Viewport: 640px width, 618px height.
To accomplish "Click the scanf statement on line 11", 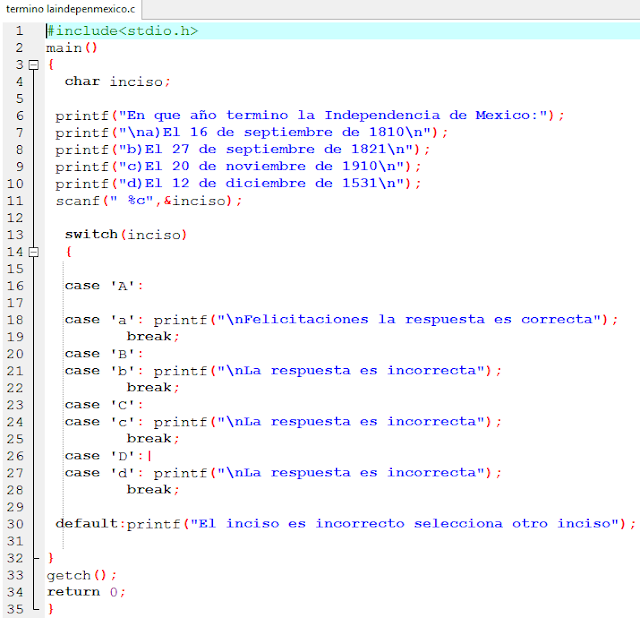I will (x=149, y=201).
